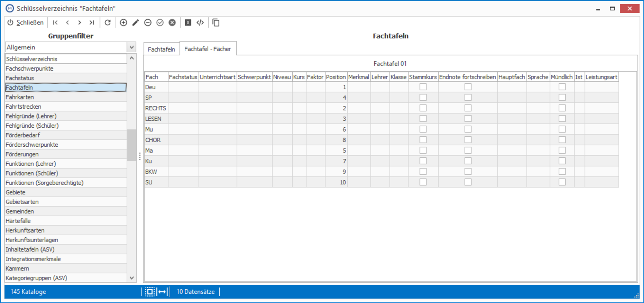Select the CHOR Fach cell
Viewport: 644px width, 303px height.
pyautogui.click(x=156, y=140)
